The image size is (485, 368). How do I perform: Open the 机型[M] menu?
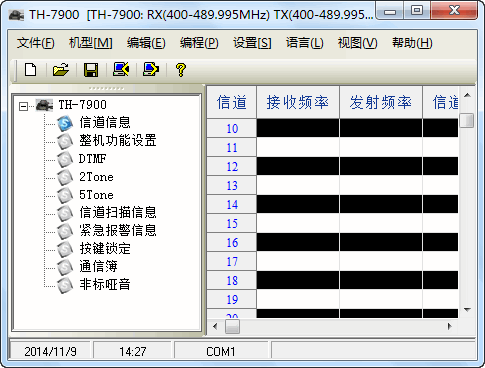[91, 43]
